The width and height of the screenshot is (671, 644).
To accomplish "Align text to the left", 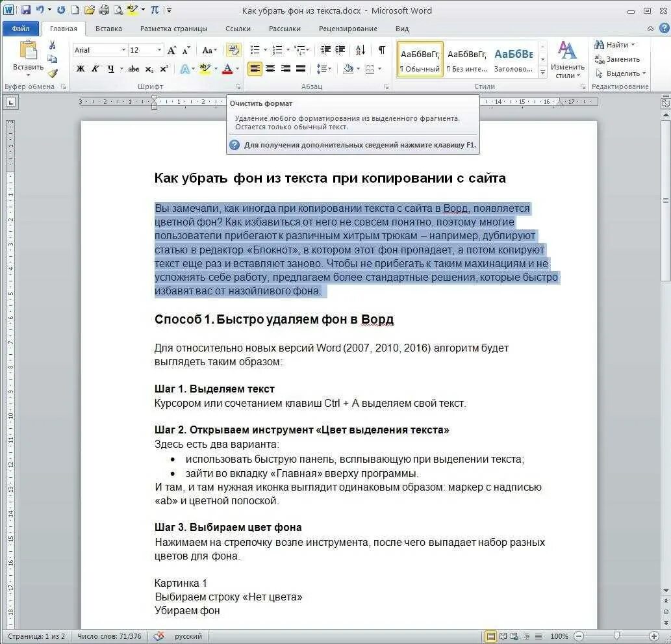I will tap(255, 68).
